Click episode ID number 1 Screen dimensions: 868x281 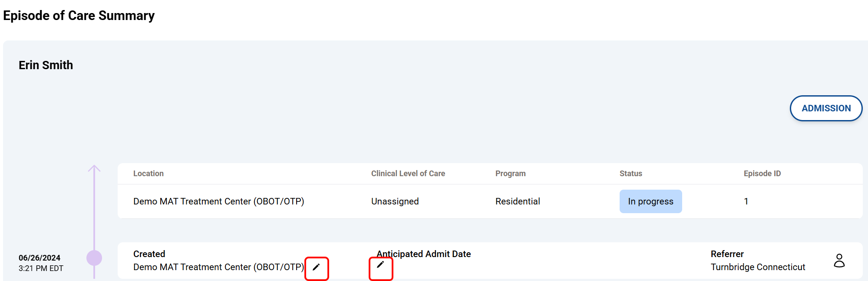click(x=746, y=201)
